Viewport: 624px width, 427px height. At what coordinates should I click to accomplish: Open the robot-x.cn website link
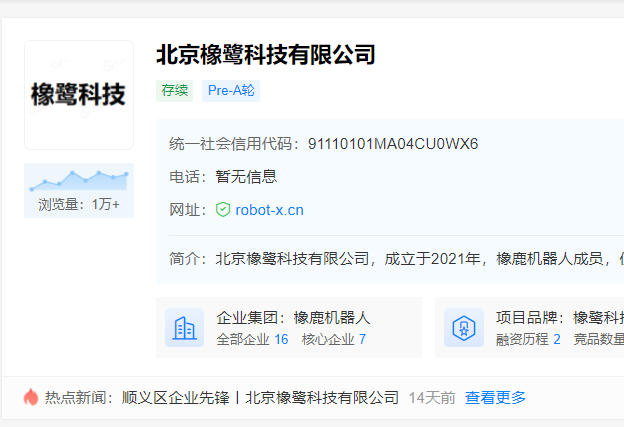[269, 210]
